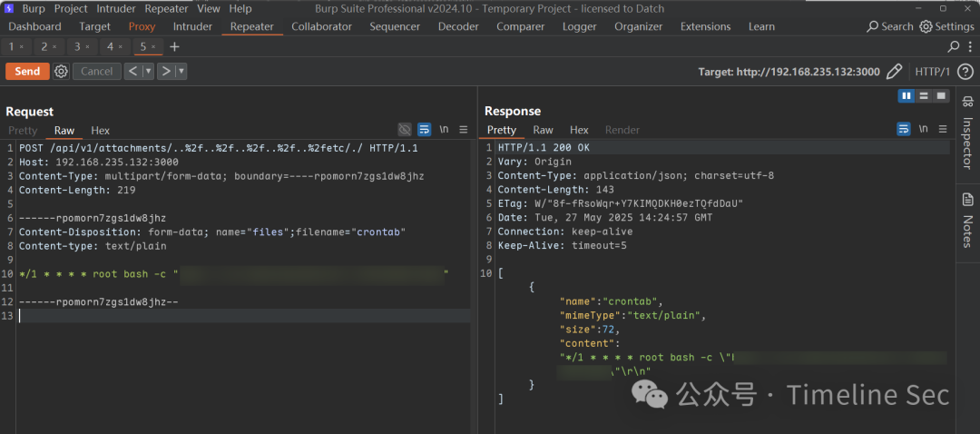This screenshot has width=980, height=434.
Task: Switch to the Decoder tab
Action: pos(458,26)
